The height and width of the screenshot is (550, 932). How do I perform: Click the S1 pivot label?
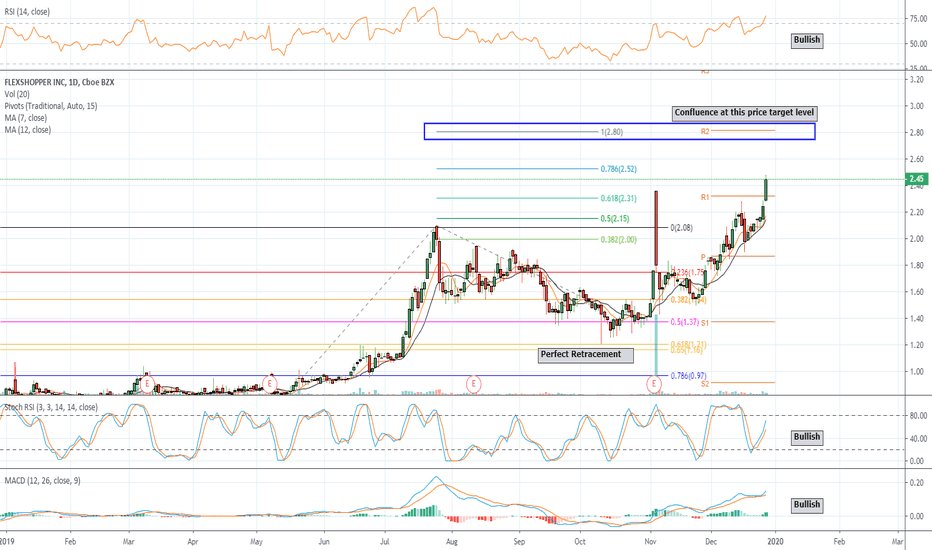(x=705, y=323)
